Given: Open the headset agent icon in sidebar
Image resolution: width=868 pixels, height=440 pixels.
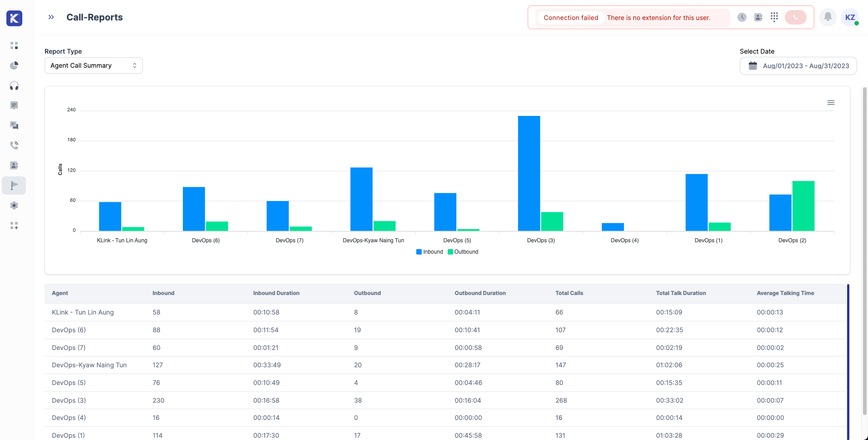Looking at the screenshot, I should coord(14,85).
